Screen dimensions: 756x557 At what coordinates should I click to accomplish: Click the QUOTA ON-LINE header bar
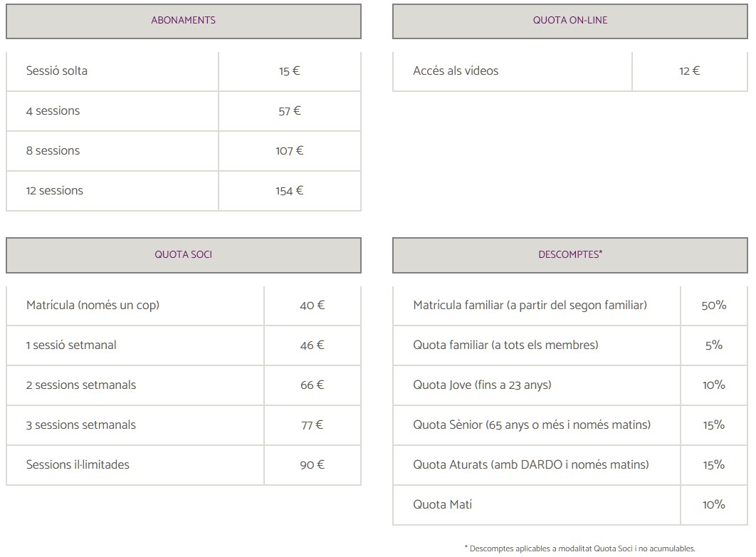coord(570,21)
